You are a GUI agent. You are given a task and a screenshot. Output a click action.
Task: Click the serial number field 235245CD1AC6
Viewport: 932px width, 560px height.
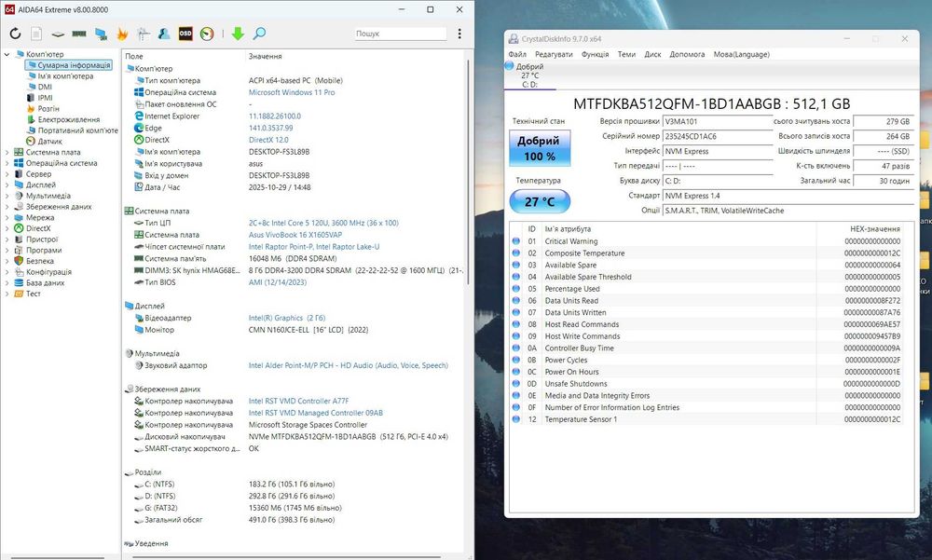[718, 136]
